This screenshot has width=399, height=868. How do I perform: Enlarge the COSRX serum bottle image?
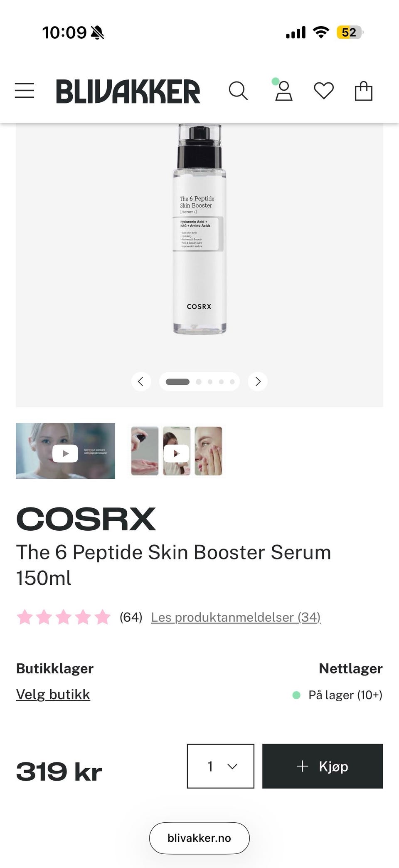tap(199, 229)
